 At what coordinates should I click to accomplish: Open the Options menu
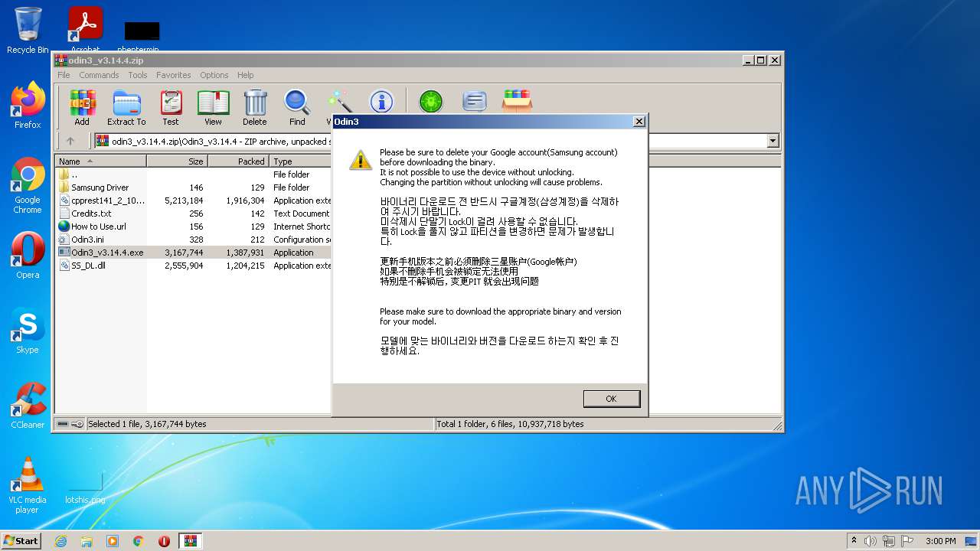(214, 75)
